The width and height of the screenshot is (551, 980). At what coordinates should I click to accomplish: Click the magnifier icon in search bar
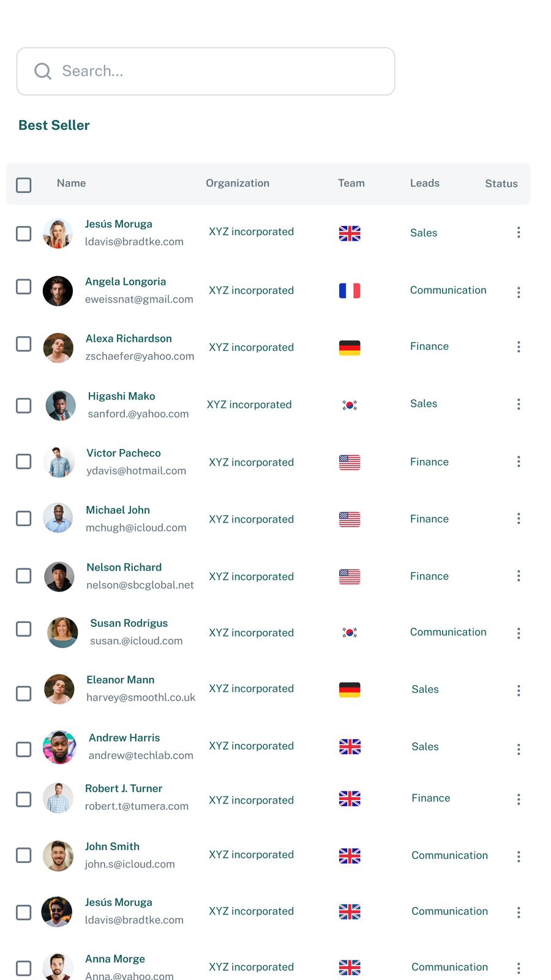tap(43, 71)
